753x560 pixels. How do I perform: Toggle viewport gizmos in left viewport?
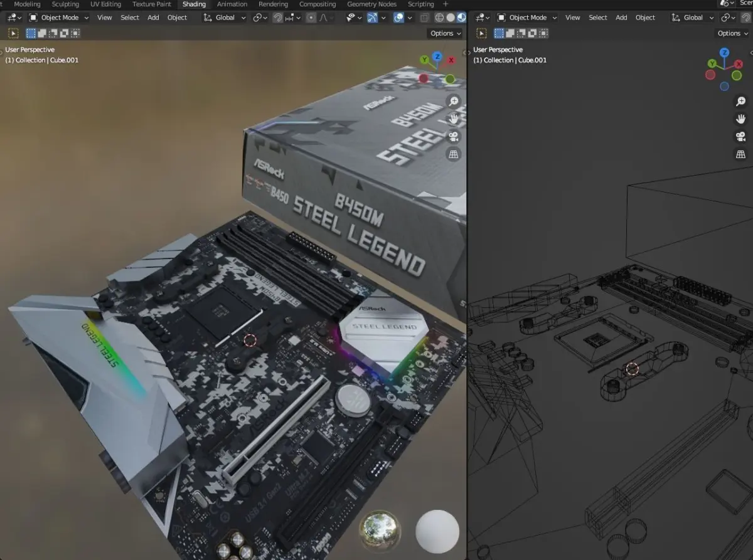point(373,18)
